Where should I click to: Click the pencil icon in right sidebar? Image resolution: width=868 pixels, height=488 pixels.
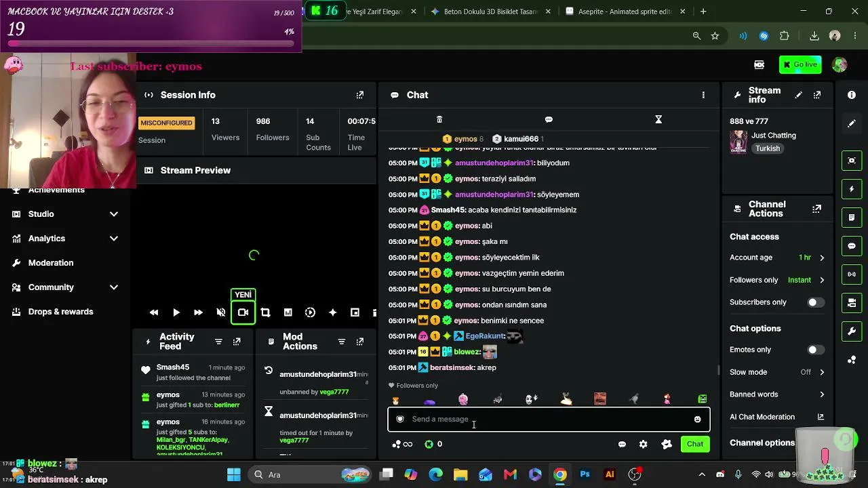(852, 123)
